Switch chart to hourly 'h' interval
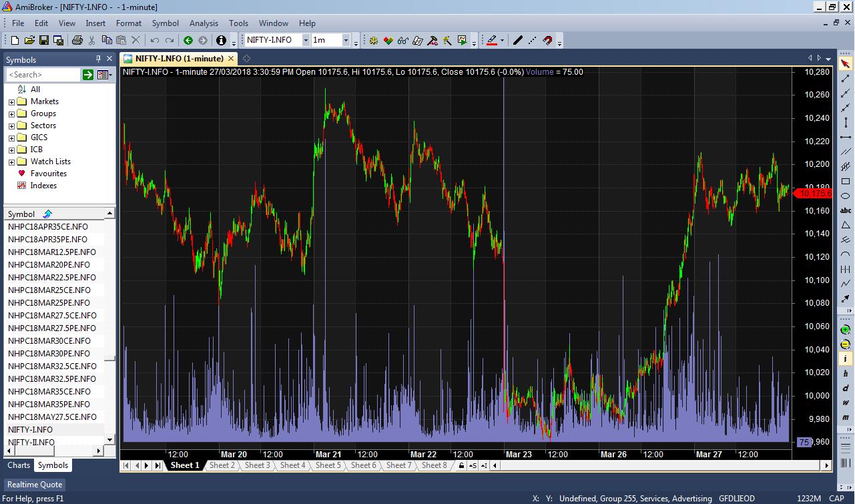 tap(846, 374)
